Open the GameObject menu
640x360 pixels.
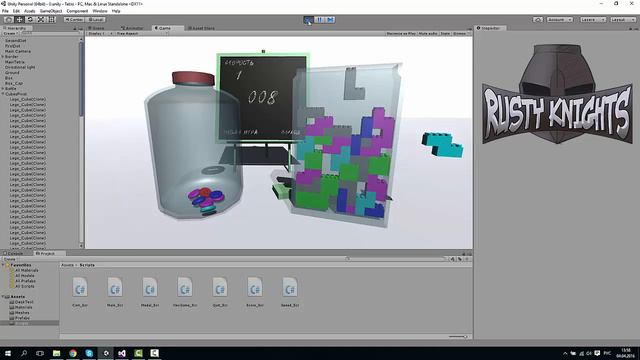[x=51, y=11]
